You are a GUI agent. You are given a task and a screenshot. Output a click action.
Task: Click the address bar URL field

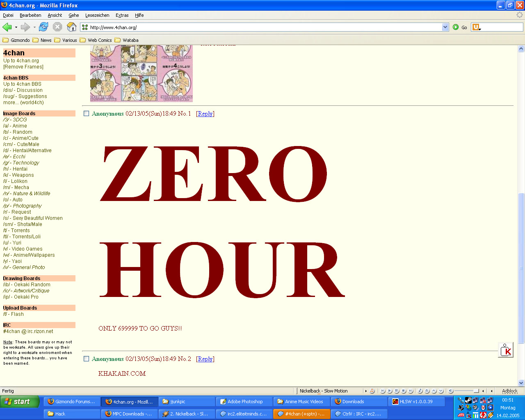click(262, 27)
